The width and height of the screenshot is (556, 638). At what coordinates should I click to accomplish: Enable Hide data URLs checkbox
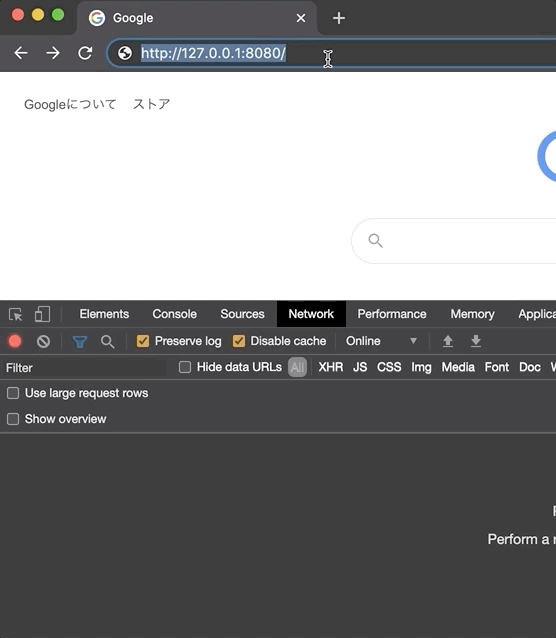pyautogui.click(x=185, y=367)
